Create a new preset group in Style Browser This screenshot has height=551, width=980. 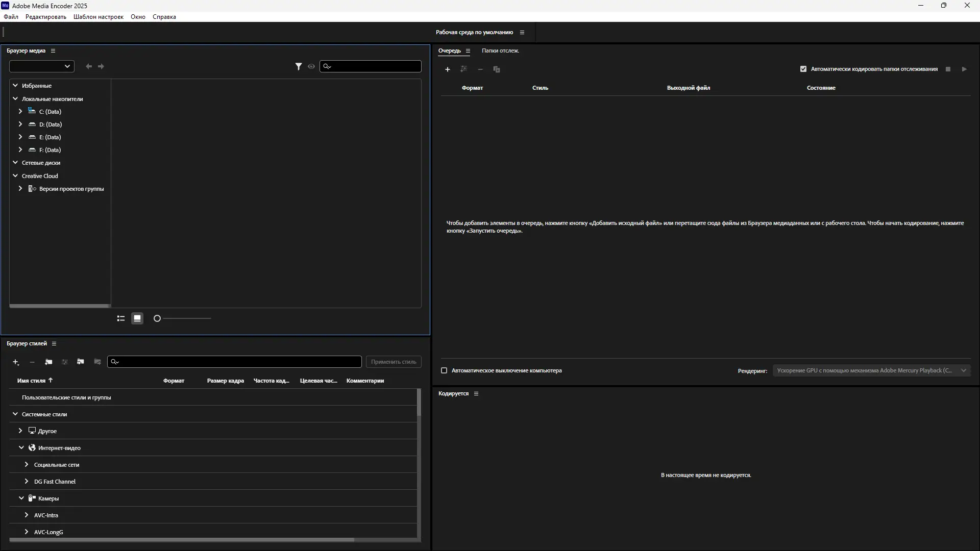(x=48, y=362)
